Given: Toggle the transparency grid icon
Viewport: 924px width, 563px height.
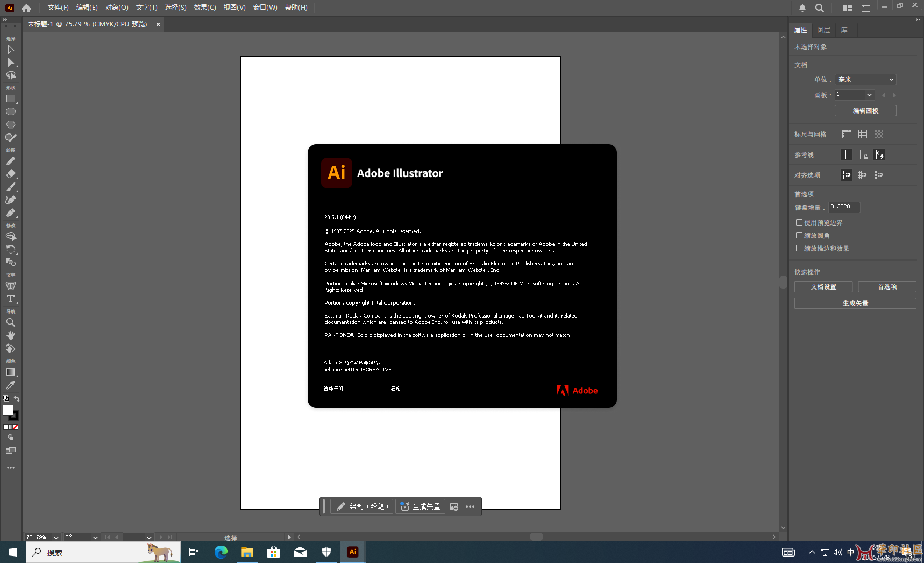Looking at the screenshot, I should (879, 134).
